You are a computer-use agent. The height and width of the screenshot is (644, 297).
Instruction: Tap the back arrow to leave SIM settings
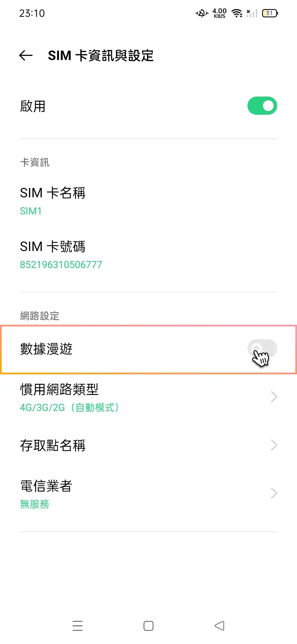point(25,56)
